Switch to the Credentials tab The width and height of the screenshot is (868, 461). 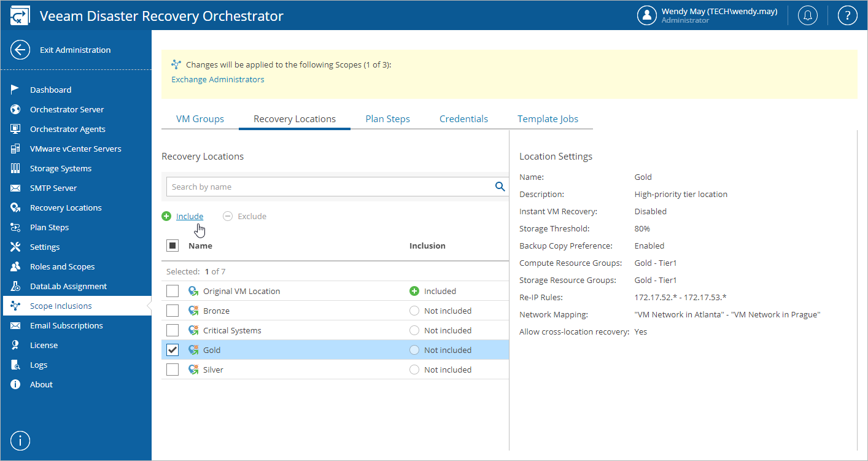[x=464, y=119]
